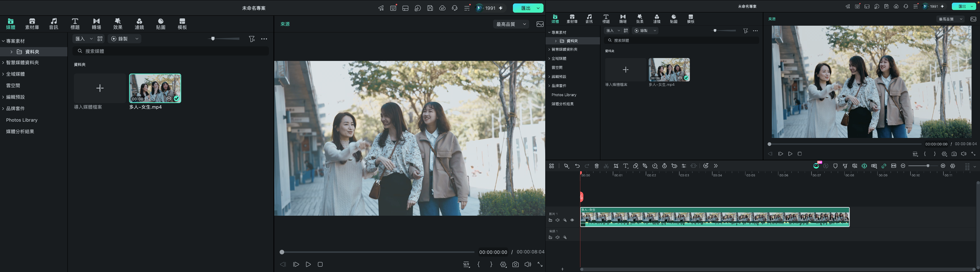Image resolution: width=980 pixels, height=272 pixels.
Task: Click the stopwatch duration icon in timeline toolbar
Action: 665,166
